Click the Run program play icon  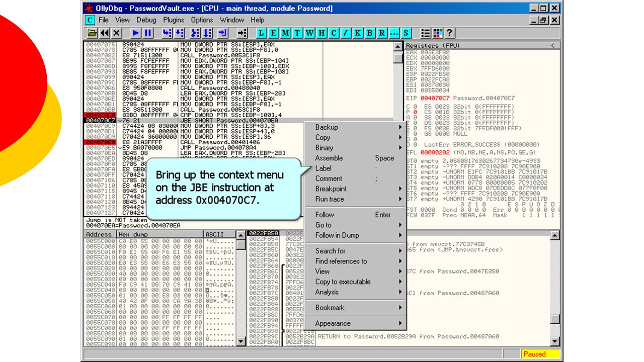135,33
